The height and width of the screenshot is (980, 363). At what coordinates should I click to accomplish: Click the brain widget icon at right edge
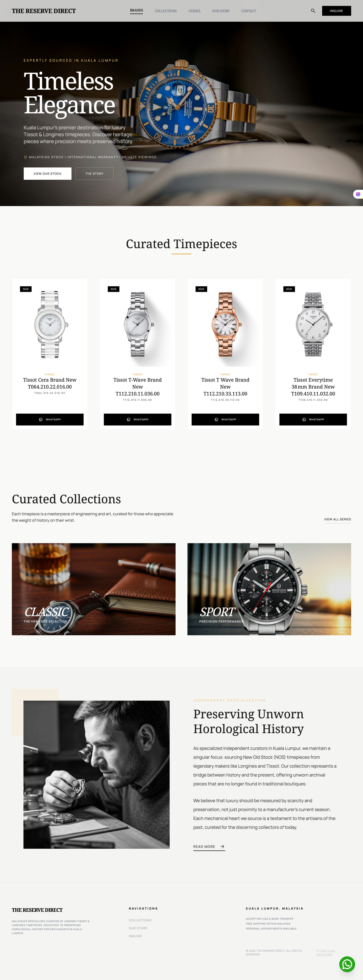coord(358,194)
